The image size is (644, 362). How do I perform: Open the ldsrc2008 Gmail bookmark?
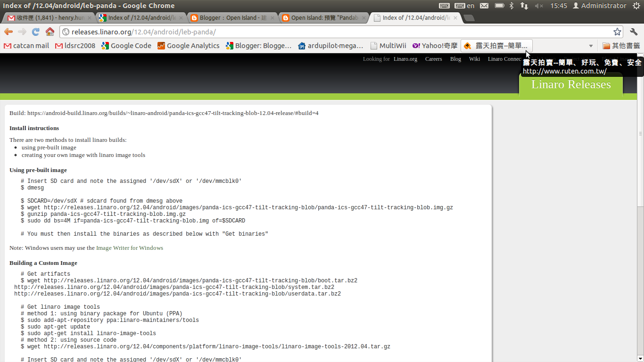[75, 46]
